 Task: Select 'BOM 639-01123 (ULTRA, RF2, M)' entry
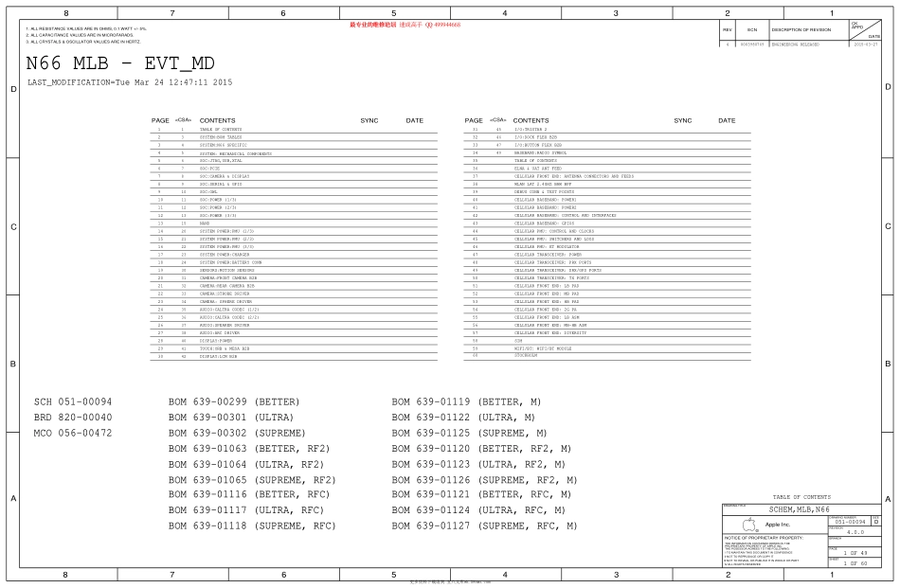click(x=478, y=464)
